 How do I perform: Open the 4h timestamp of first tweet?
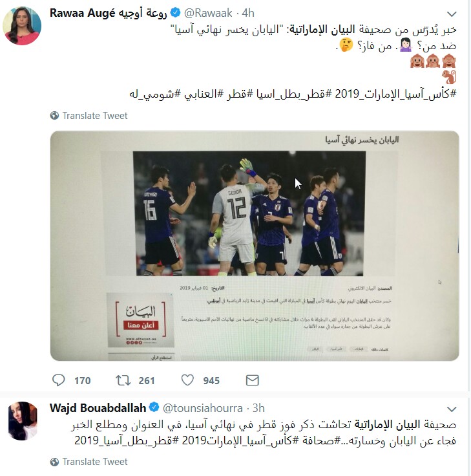pyautogui.click(x=248, y=13)
